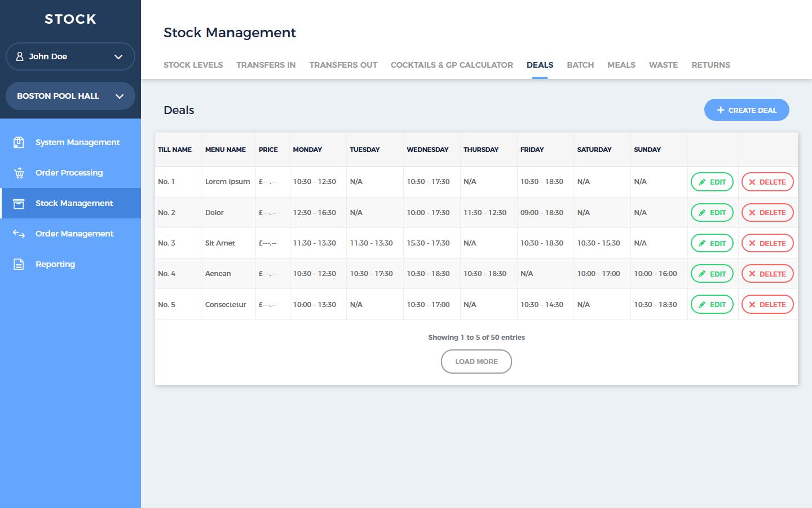Switch to the Stock Levels tab
The image size is (812, 508).
pyautogui.click(x=193, y=65)
